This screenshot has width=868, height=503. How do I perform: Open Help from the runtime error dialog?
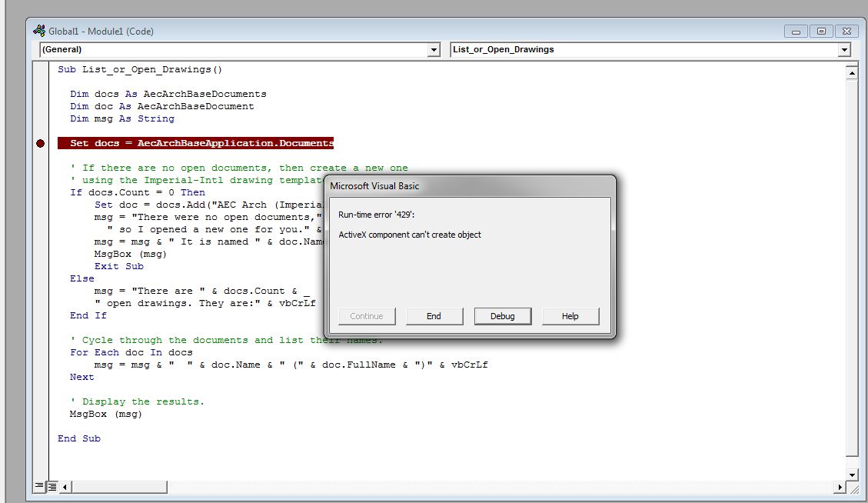coord(570,315)
